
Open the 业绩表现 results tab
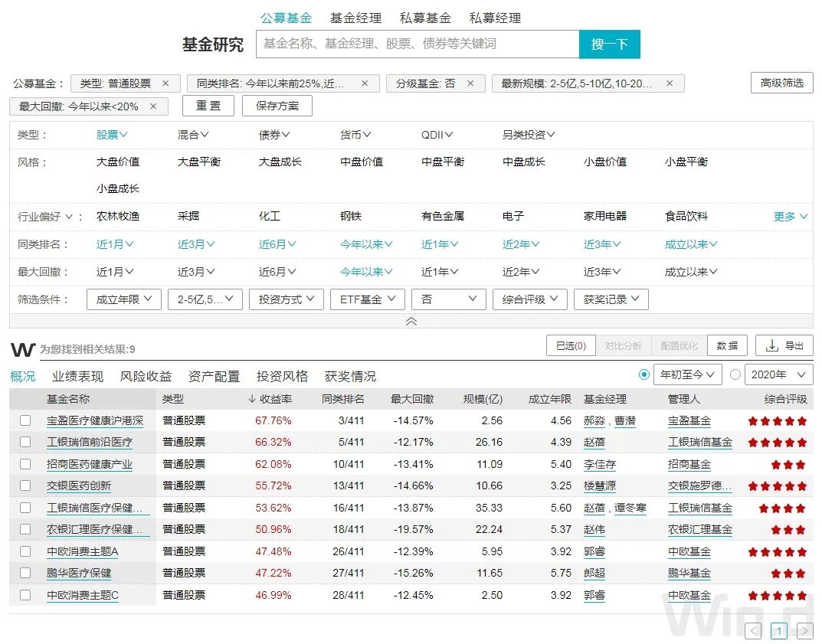(77, 376)
